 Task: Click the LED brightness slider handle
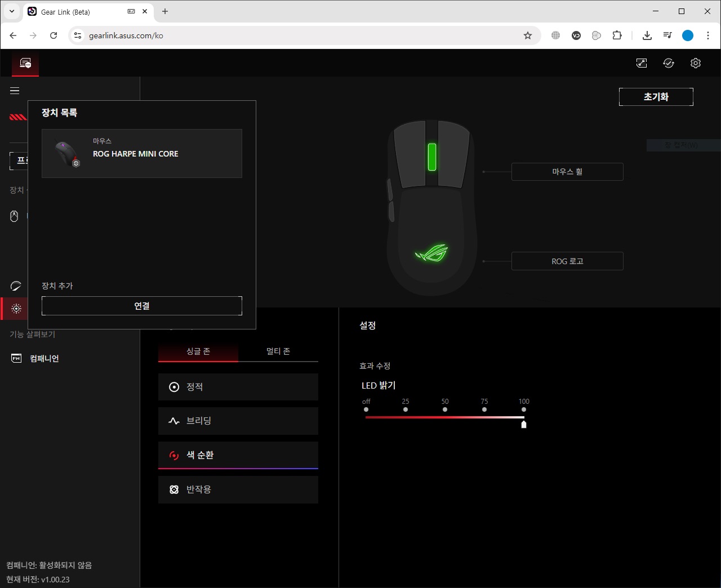click(x=524, y=424)
